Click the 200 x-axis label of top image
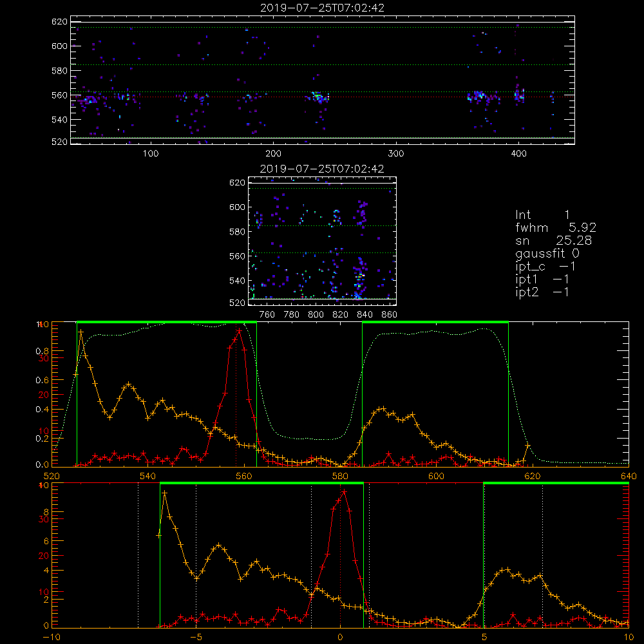The height and width of the screenshot is (644, 644). pyautogui.click(x=273, y=154)
